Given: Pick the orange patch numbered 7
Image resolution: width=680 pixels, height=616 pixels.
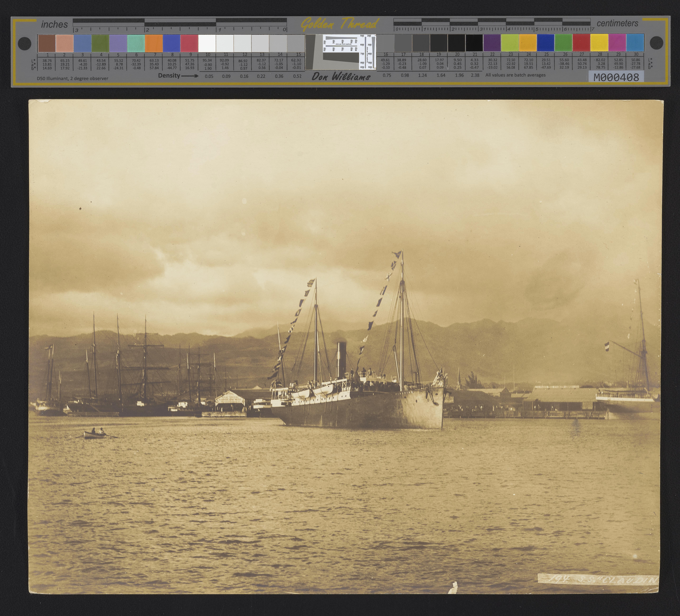Looking at the screenshot, I should (154, 44).
